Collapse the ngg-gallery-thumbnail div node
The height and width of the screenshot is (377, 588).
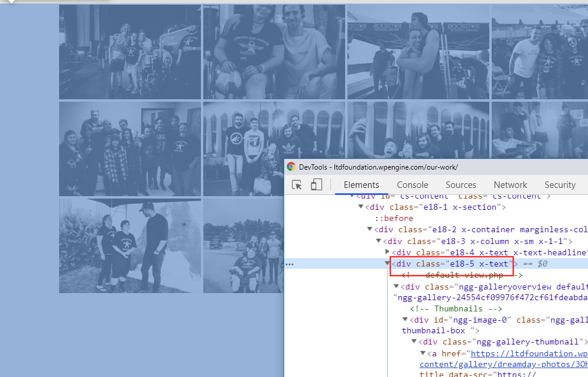coord(414,342)
